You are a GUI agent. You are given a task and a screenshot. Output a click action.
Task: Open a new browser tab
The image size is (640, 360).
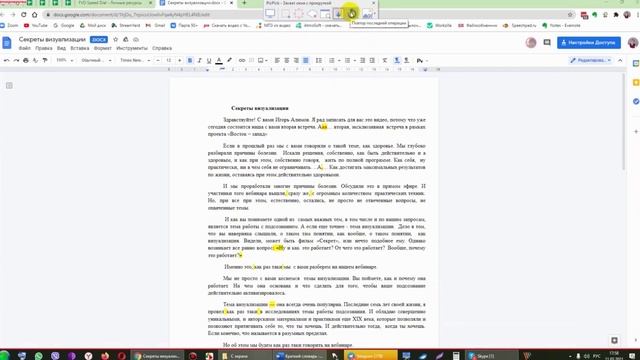(244, 3)
